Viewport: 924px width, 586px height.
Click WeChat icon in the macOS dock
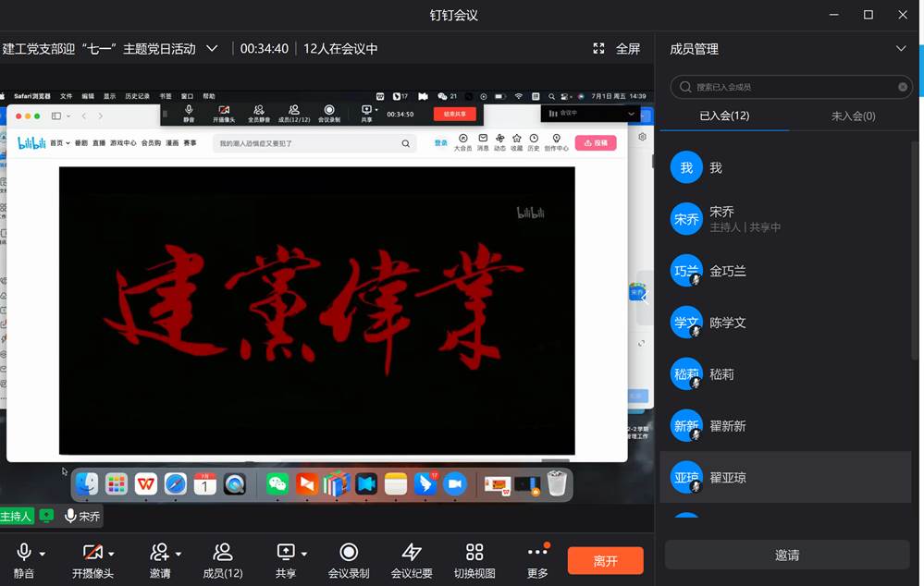[x=277, y=484]
